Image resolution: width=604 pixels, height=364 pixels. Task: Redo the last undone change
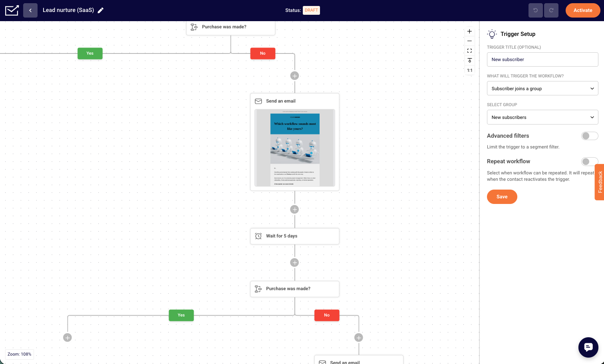coord(551,10)
